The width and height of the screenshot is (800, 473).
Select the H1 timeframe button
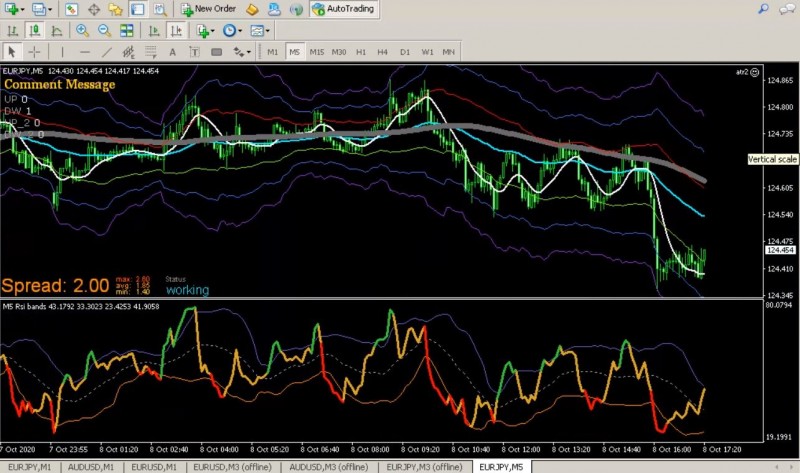pyautogui.click(x=361, y=51)
